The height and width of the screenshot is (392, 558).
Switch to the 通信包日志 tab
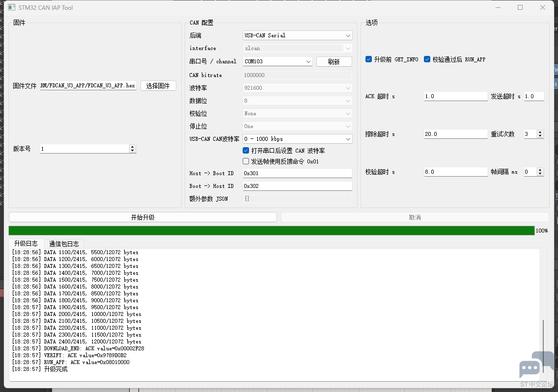click(64, 244)
